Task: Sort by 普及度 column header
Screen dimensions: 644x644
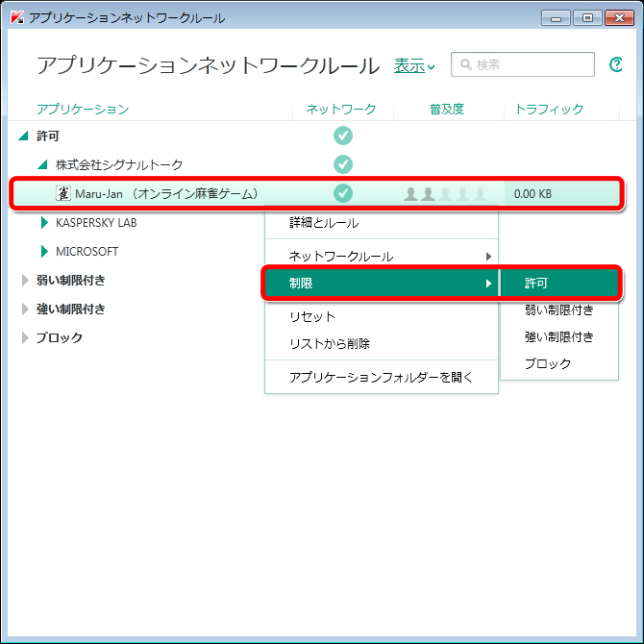Action: pos(447,110)
